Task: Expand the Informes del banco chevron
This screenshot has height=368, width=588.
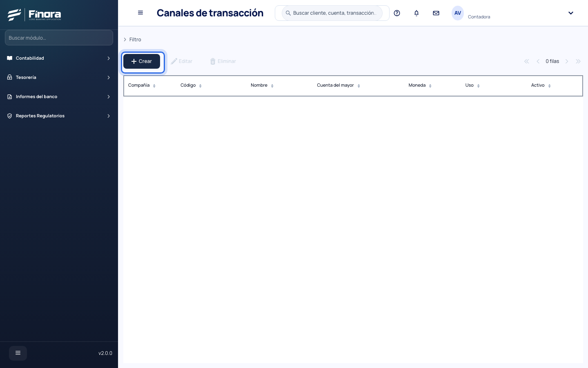Action: click(109, 96)
